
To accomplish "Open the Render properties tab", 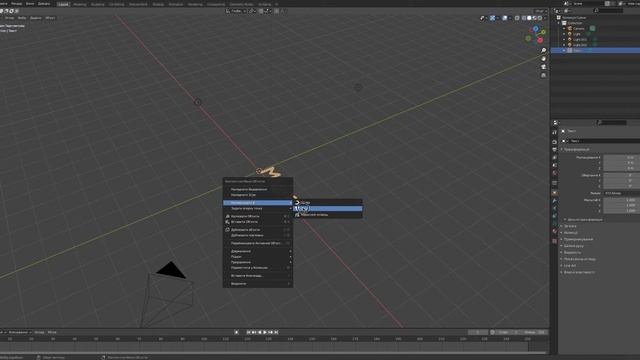I will 554,142.
